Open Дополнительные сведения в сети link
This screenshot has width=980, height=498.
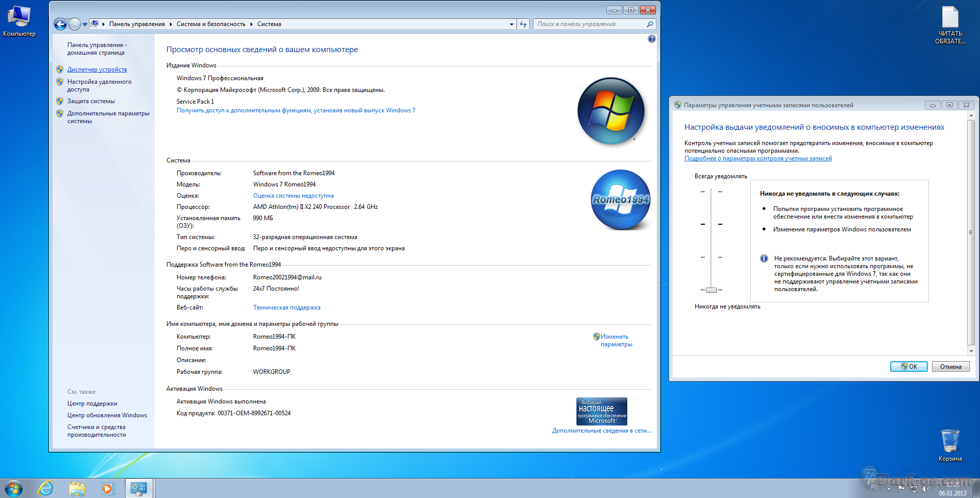click(x=602, y=431)
